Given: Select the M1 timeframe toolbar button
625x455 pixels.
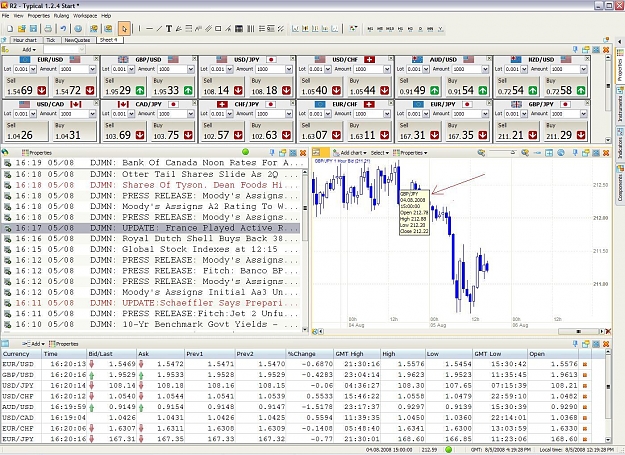Looking at the screenshot, I should (x=370, y=29).
